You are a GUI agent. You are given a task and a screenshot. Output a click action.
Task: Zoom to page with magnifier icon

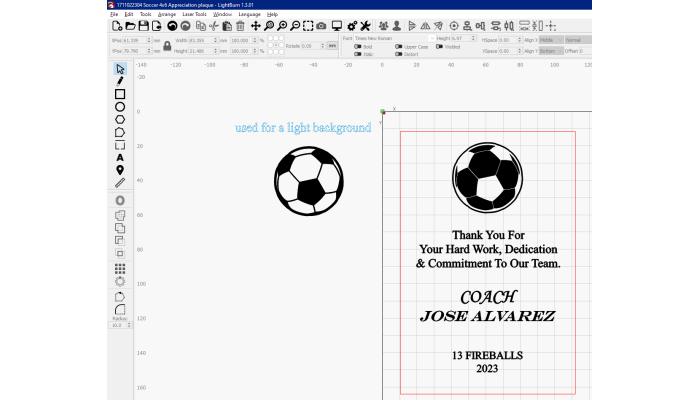tap(269, 26)
